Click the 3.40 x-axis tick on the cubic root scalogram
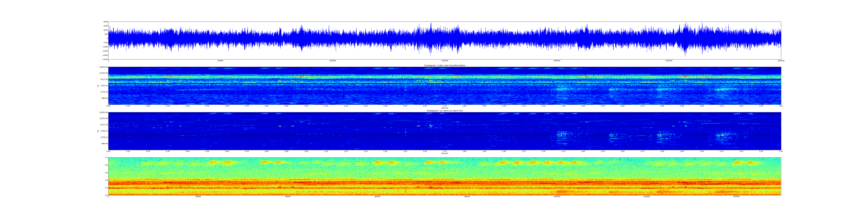The image size is (868, 217). click(781, 106)
